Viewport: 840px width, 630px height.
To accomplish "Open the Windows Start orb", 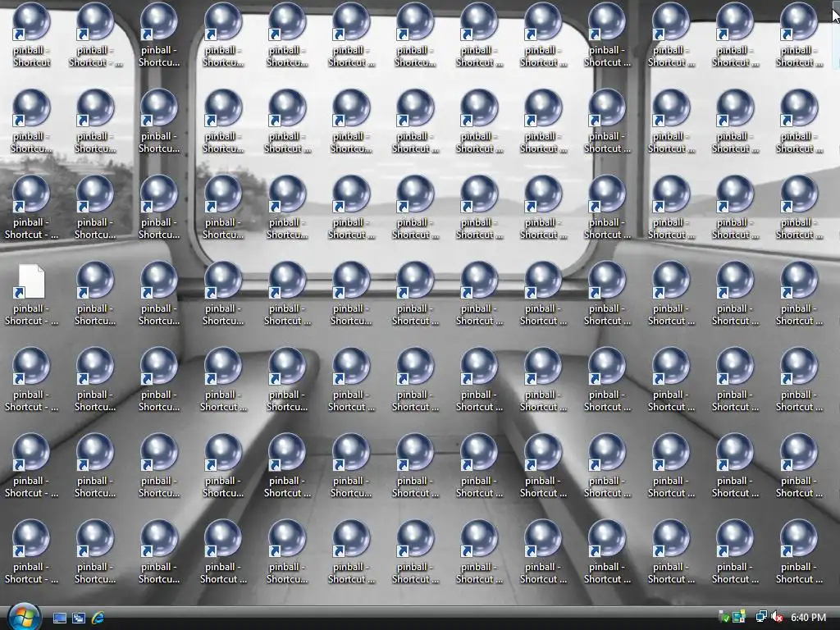I will tap(24, 617).
